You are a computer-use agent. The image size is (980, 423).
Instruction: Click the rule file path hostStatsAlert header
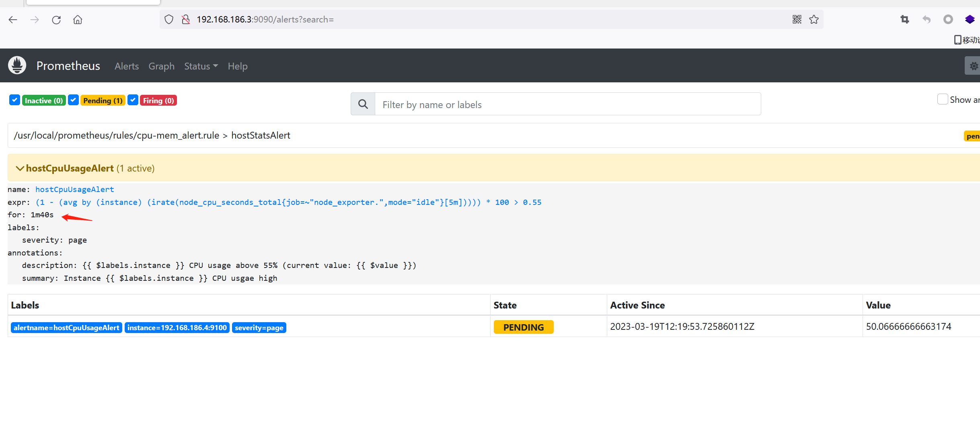[x=152, y=135]
